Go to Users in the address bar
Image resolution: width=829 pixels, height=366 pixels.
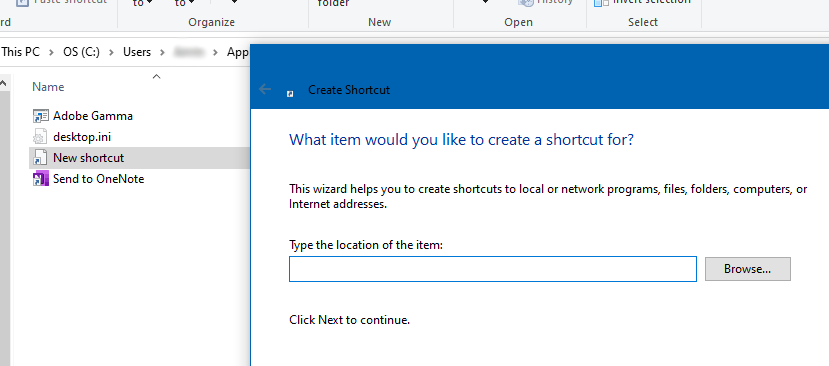pos(137,52)
